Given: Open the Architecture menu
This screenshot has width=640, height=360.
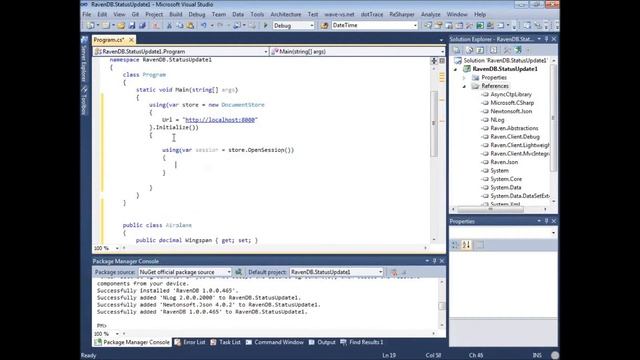Looking at the screenshot, I should click(286, 14).
